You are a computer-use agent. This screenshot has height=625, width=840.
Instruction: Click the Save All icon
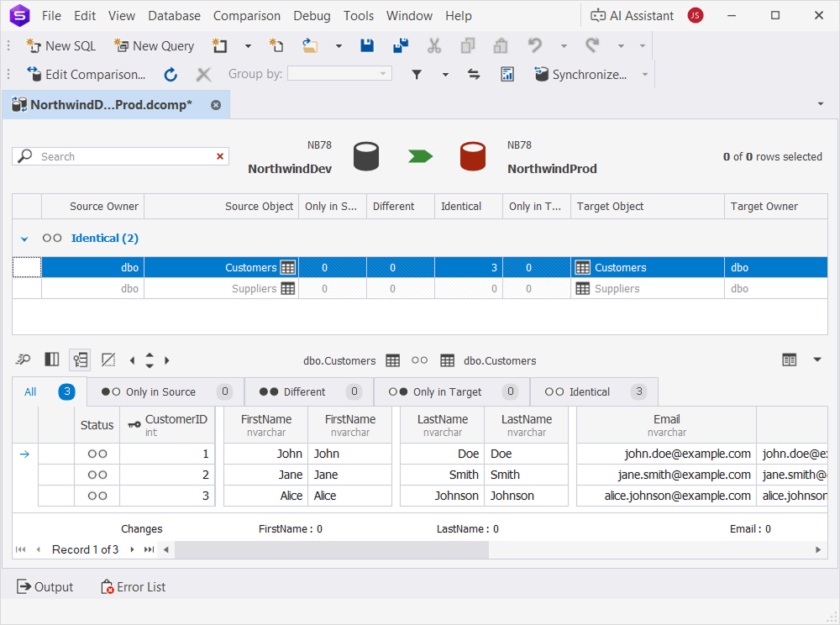[401, 46]
